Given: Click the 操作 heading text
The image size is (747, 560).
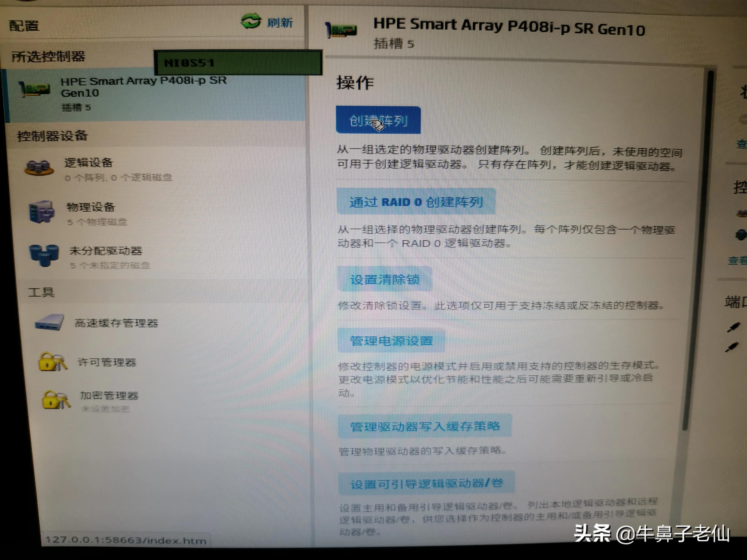Looking at the screenshot, I should tap(355, 83).
